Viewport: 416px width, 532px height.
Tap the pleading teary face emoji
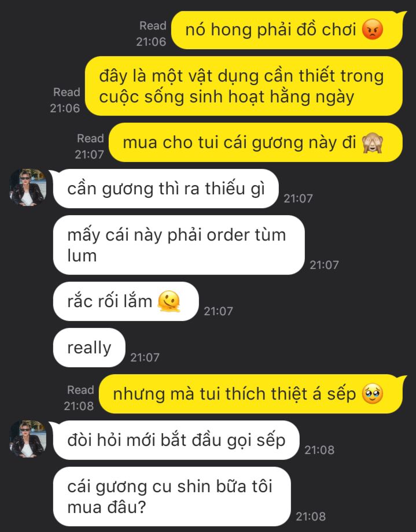[372, 394]
